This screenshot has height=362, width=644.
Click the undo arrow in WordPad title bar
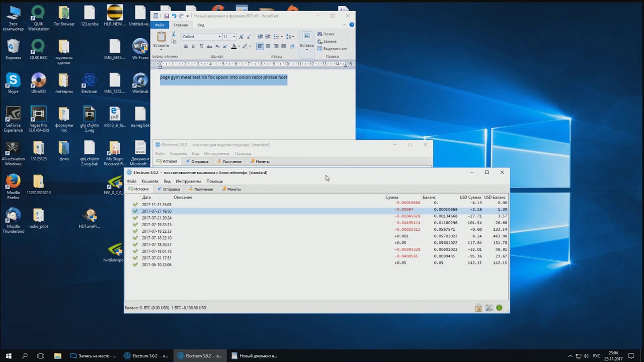coord(174,16)
